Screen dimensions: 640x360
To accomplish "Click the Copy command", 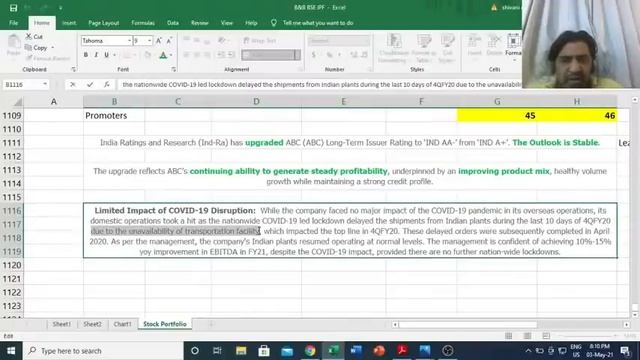I will (x=36, y=48).
